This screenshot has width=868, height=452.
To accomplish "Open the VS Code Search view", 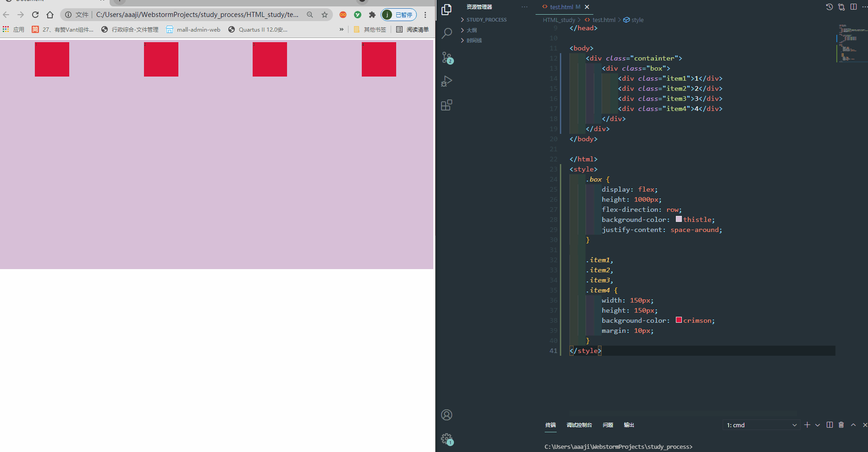I will coord(446,33).
